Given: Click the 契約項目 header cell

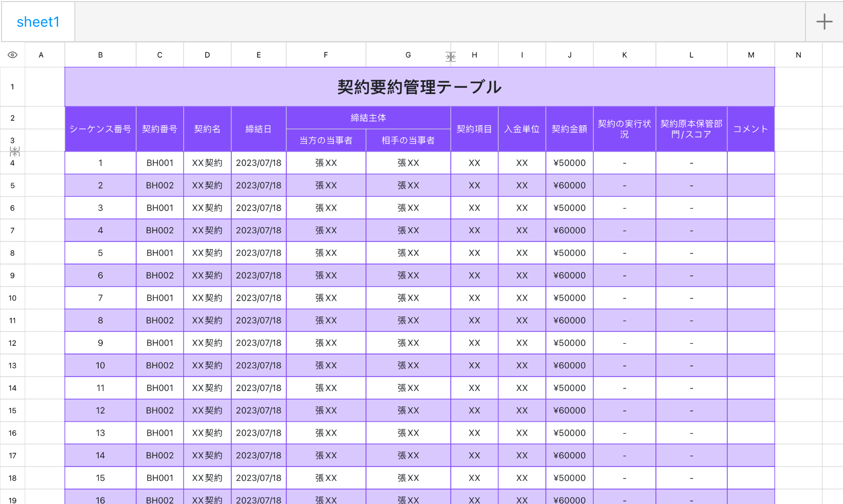Looking at the screenshot, I should [x=474, y=129].
